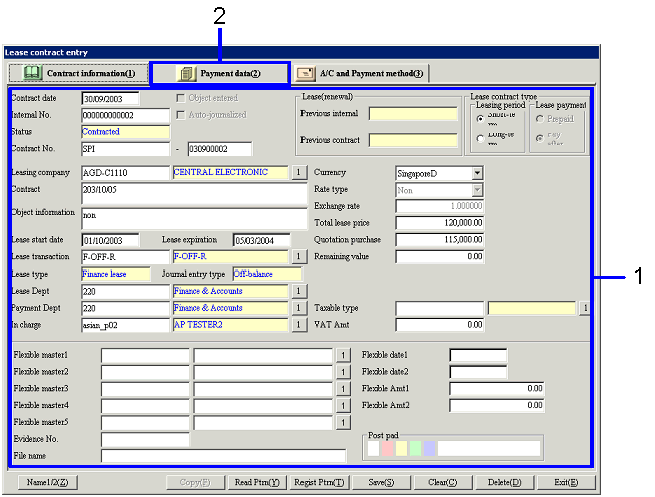This screenshot has width=655, height=497.
Task: Click the Copy(F) button
Action: (195, 482)
